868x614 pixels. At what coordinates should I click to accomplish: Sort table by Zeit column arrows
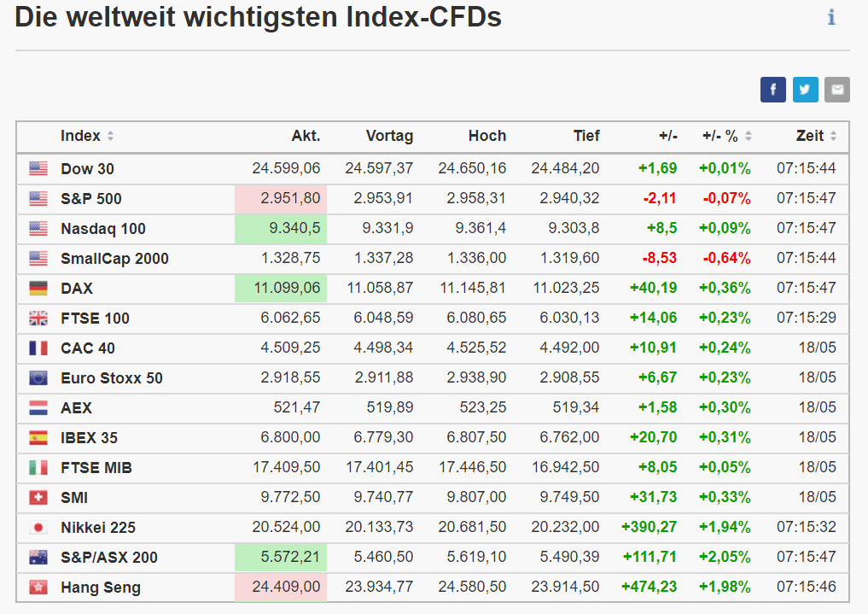pyautogui.click(x=833, y=137)
